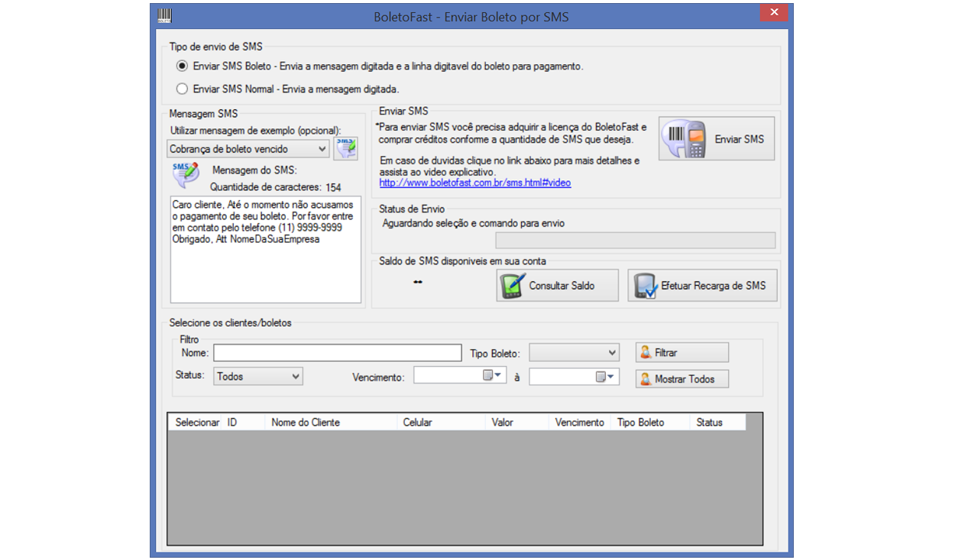Apply example message using icon beside dropdown
The height and width of the screenshot is (560, 955).
tap(345, 149)
